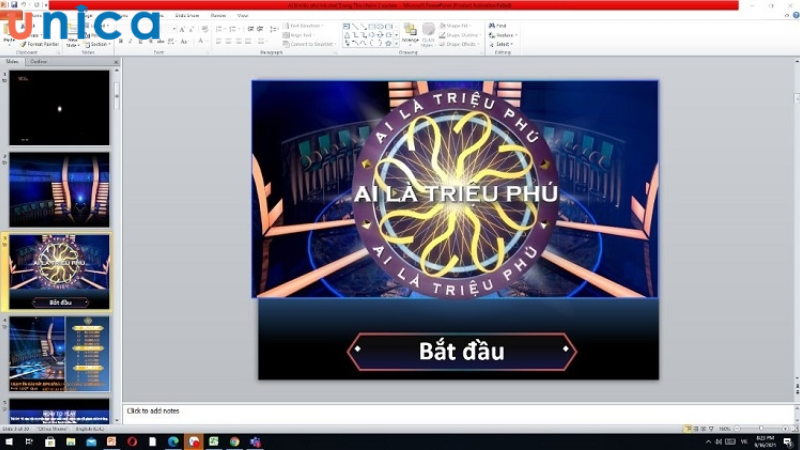This screenshot has height=450, width=800.
Task: Open the Windows Start menu
Action: coord(8,442)
